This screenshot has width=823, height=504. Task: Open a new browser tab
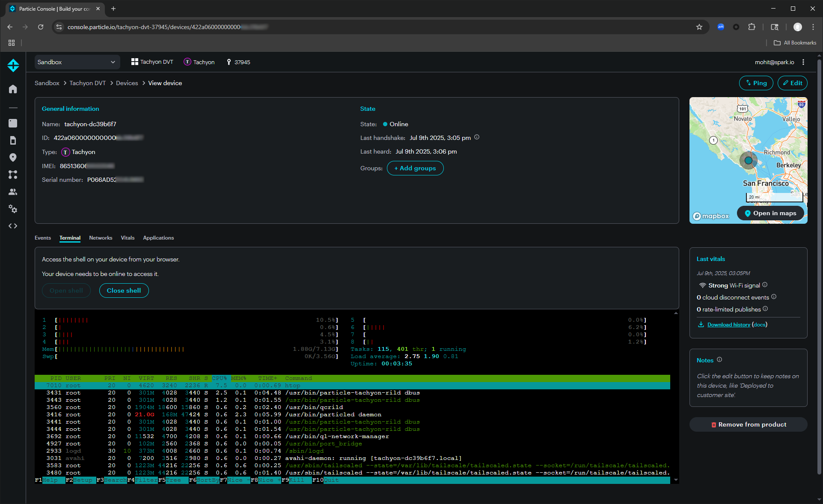pyautogui.click(x=113, y=9)
